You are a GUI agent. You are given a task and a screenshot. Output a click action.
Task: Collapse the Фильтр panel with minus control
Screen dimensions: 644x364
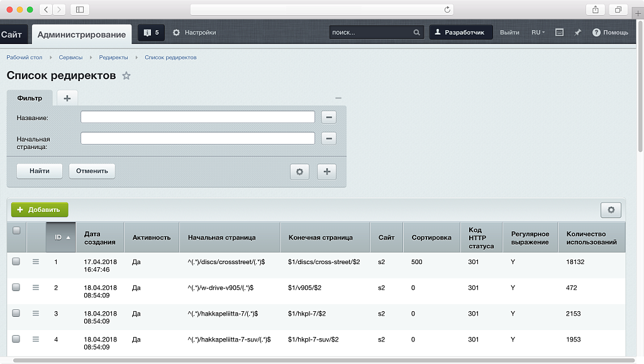click(x=338, y=98)
